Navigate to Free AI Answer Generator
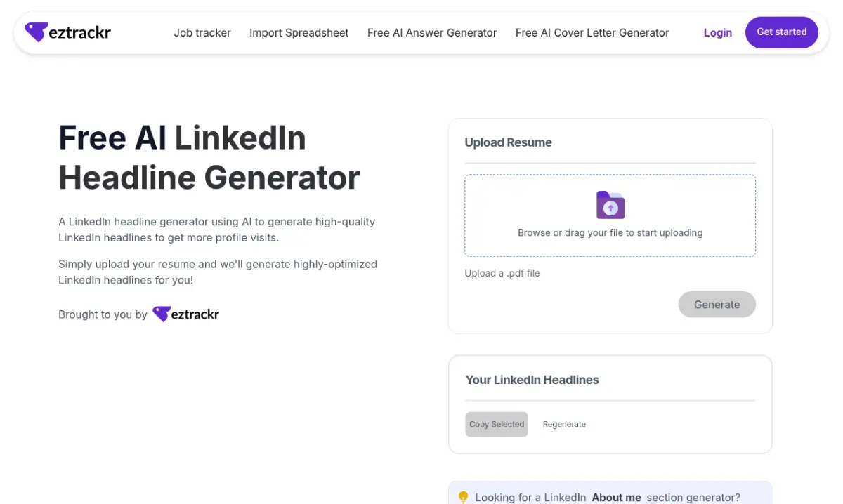 pyautogui.click(x=431, y=32)
